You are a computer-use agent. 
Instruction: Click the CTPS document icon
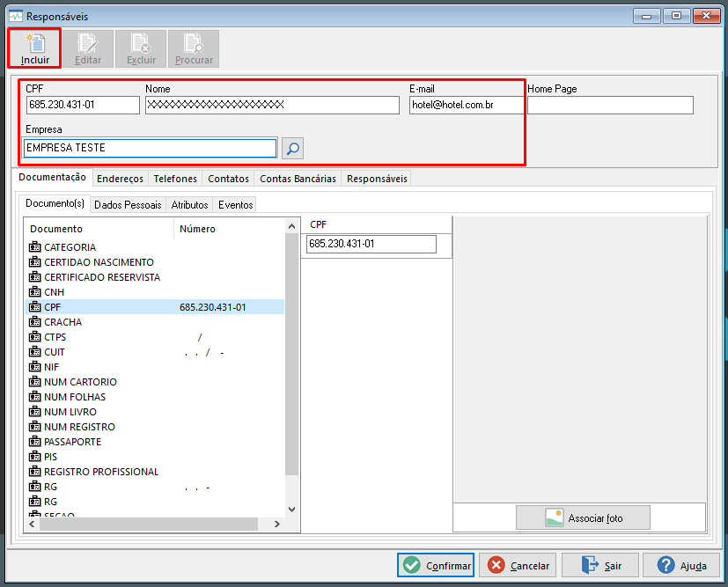(x=35, y=336)
